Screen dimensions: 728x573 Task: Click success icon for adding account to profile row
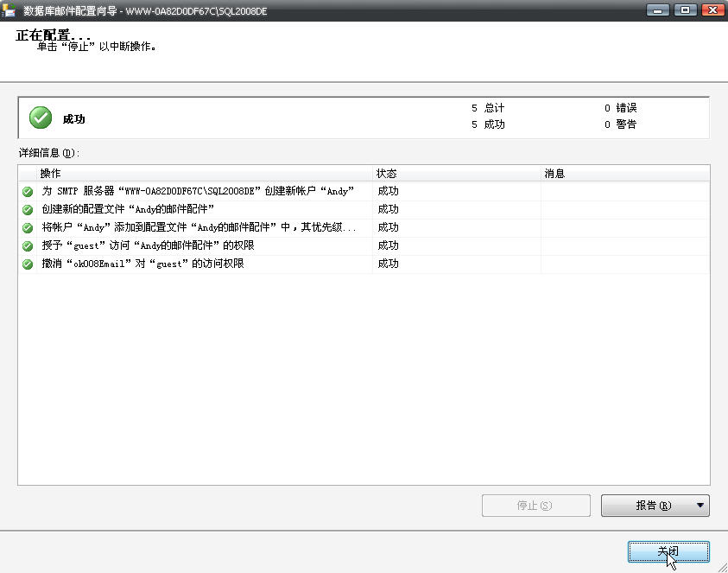pos(28,227)
